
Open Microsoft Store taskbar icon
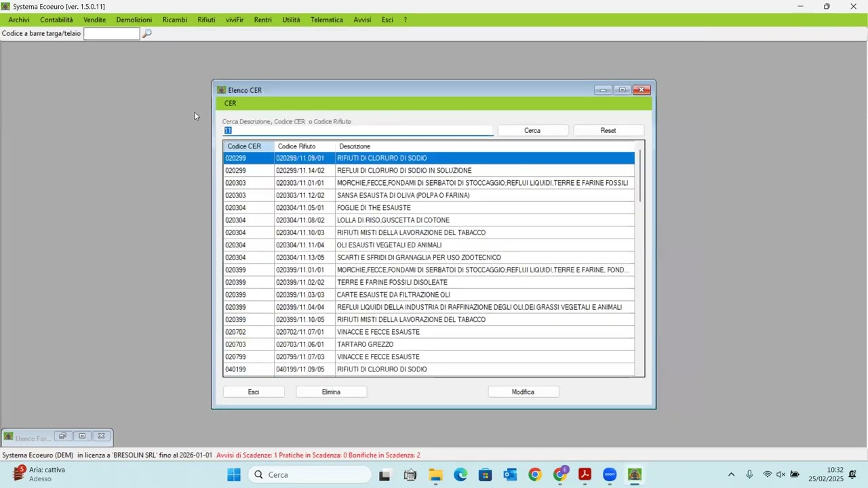486,474
